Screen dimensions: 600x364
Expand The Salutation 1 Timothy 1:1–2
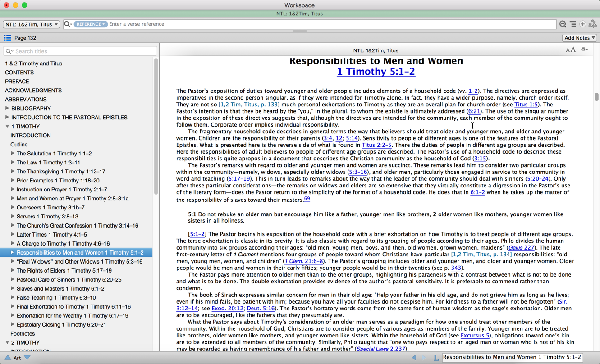tap(13, 153)
